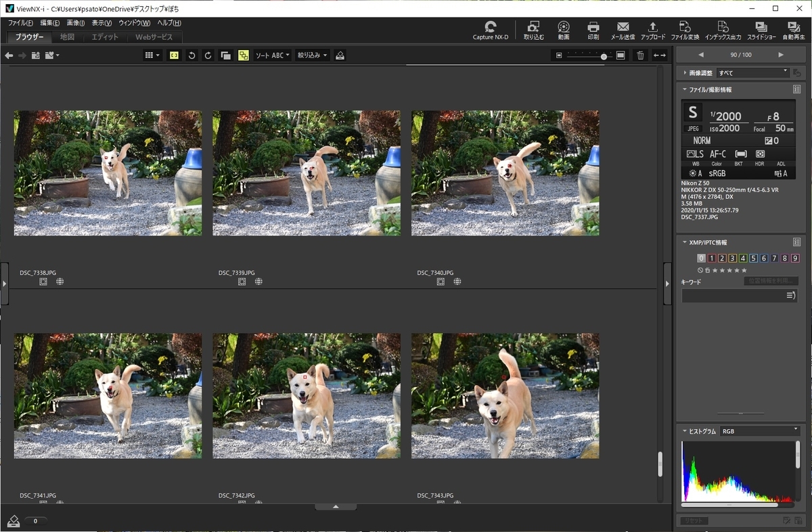Image resolution: width=812 pixels, height=532 pixels.
Task: Click the アップロード upload icon
Action: 652,30
